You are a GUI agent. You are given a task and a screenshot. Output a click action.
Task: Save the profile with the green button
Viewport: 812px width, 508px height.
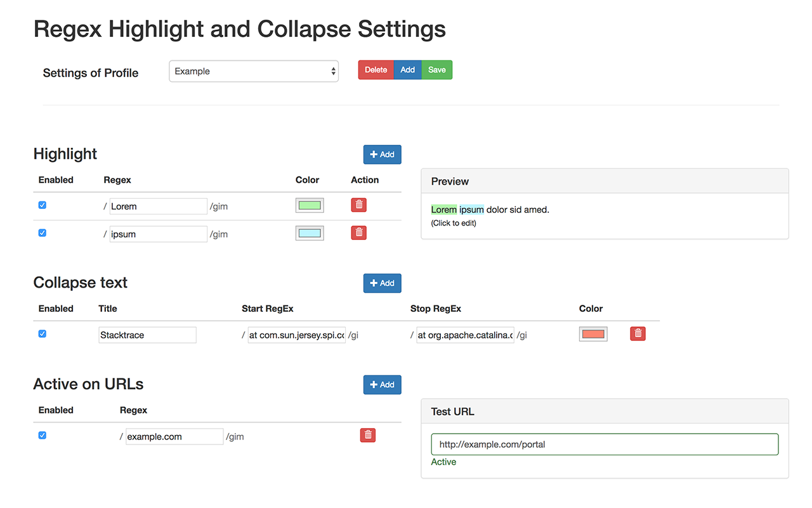click(437, 70)
